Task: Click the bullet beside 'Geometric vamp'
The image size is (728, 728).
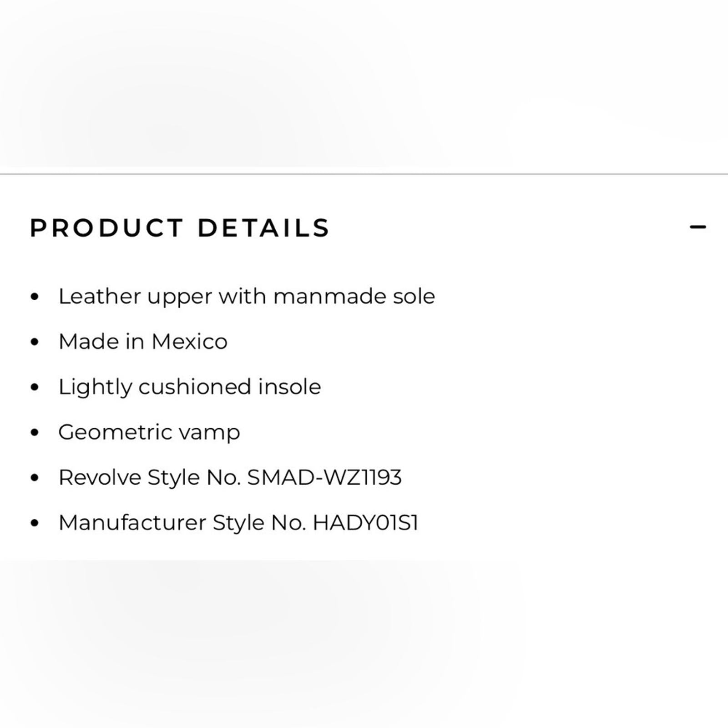Action: [x=35, y=431]
